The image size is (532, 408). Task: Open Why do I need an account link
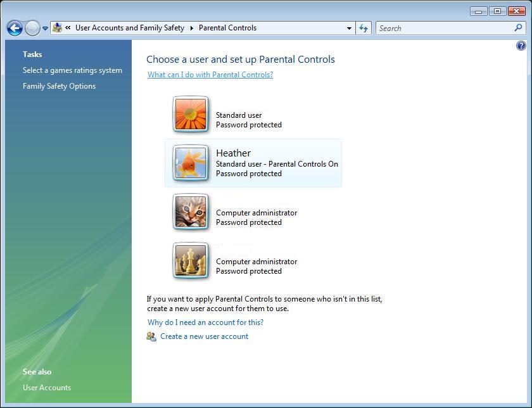[205, 322]
